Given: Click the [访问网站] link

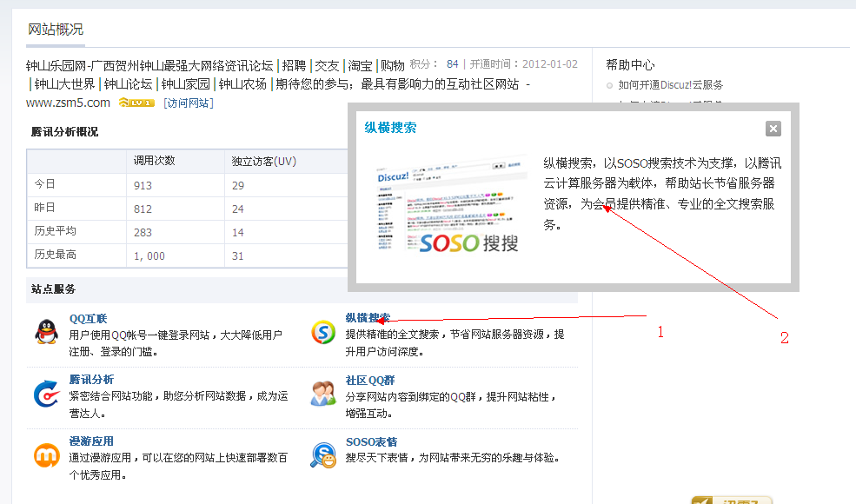Looking at the screenshot, I should 189,103.
